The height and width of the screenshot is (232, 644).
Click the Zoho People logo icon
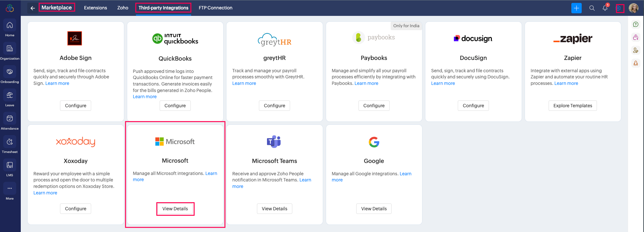[x=10, y=8]
